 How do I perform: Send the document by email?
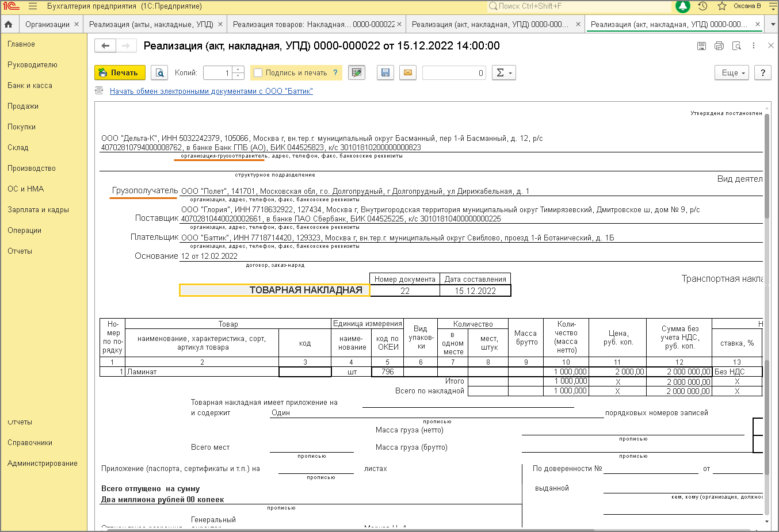[408, 73]
